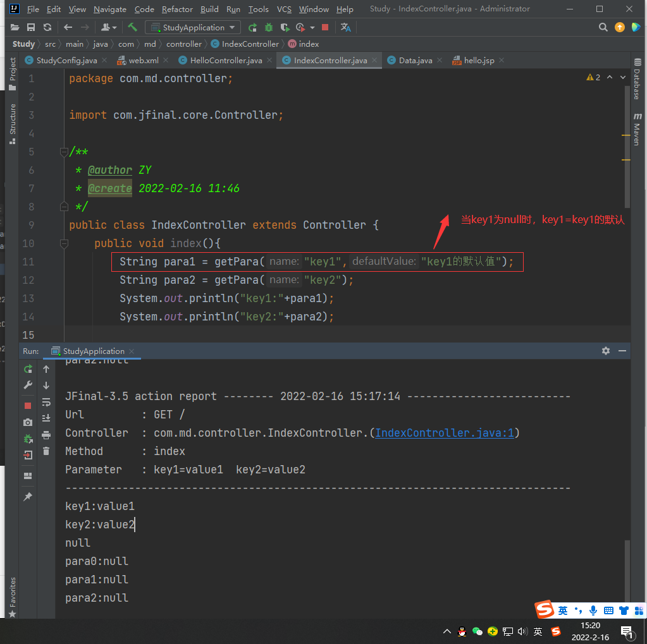Toggle soft-wrap in the run console
The height and width of the screenshot is (644, 647).
click(46, 402)
